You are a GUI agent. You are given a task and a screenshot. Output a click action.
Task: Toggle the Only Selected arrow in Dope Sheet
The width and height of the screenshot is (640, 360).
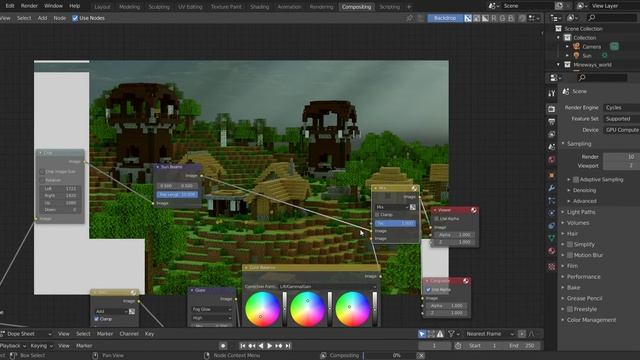pos(422,334)
